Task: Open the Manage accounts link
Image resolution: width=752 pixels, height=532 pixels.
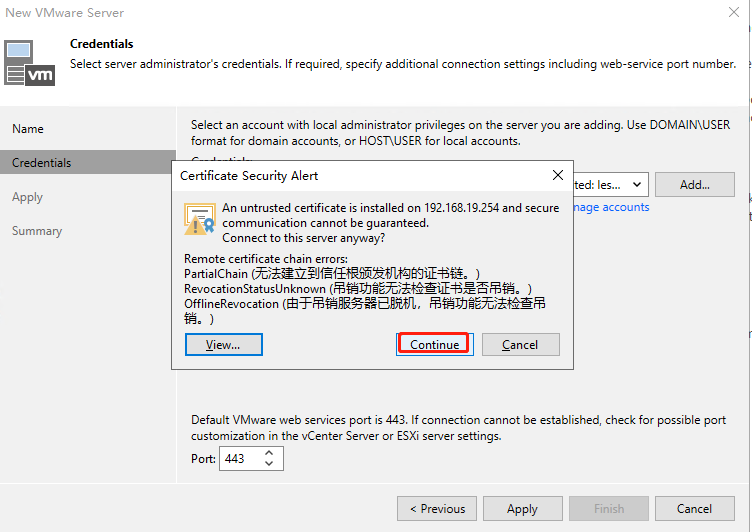Action: point(611,207)
